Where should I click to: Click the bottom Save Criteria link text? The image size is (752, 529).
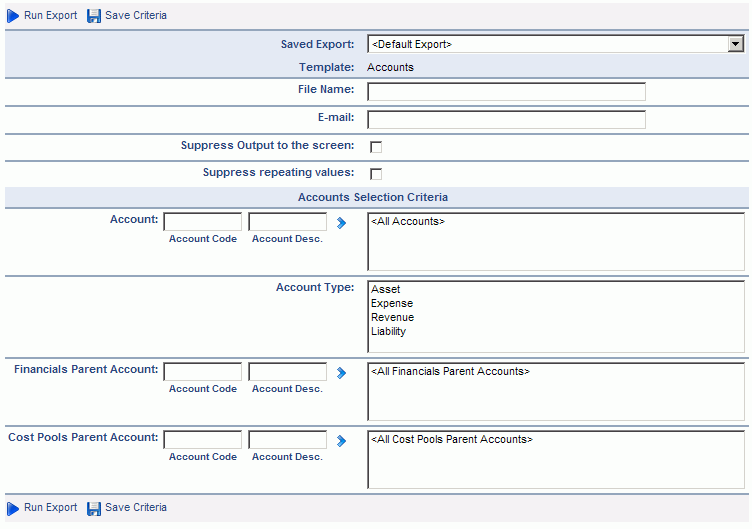point(136,507)
